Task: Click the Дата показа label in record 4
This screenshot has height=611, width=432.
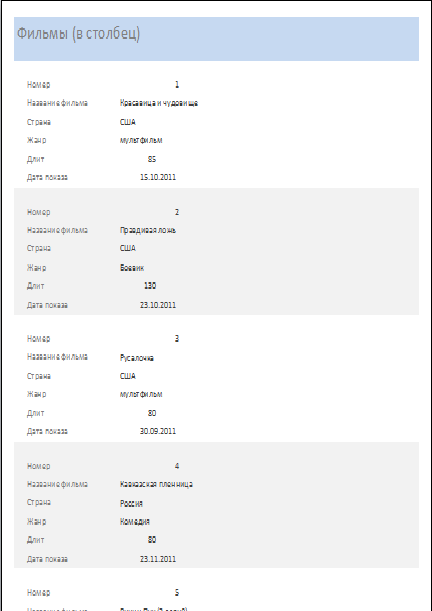Action: (x=47, y=559)
